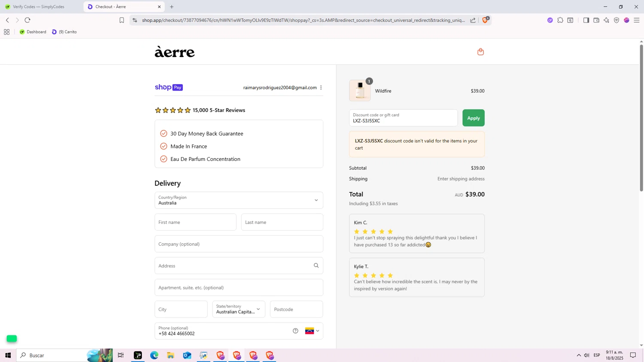Click the phone help question mark icon
644x362 pixels.
pyautogui.click(x=295, y=331)
